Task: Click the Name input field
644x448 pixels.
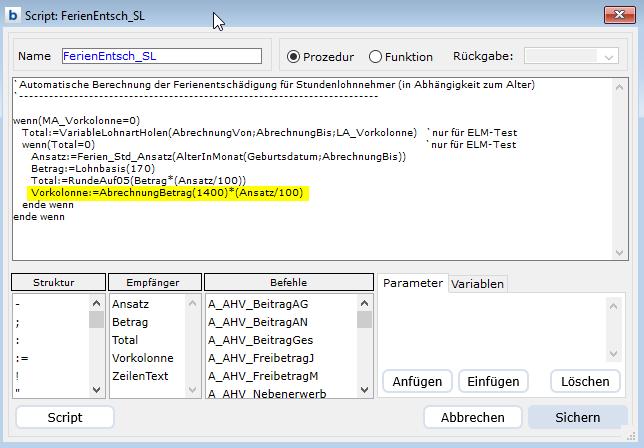Action: point(161,56)
